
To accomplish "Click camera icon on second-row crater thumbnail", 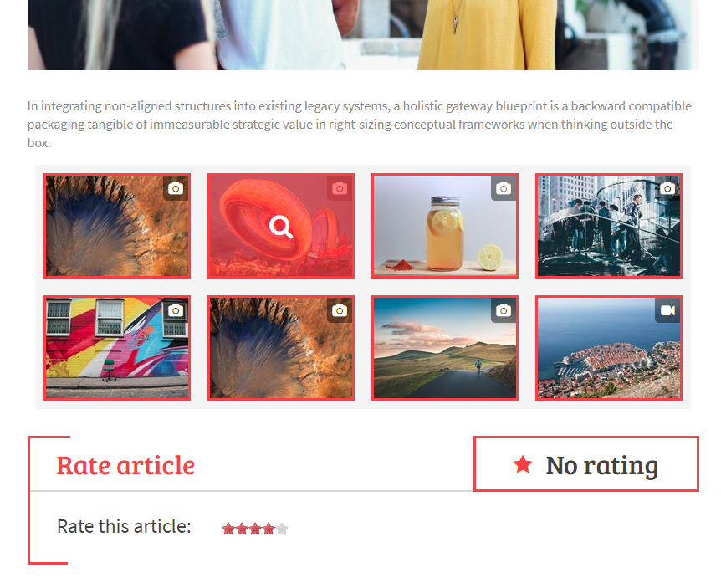I will point(340,311).
